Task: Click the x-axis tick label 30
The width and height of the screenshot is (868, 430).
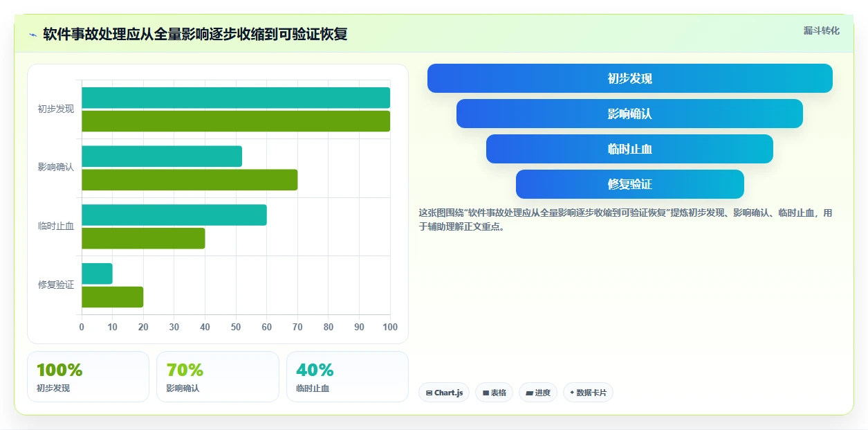Action: (x=174, y=328)
